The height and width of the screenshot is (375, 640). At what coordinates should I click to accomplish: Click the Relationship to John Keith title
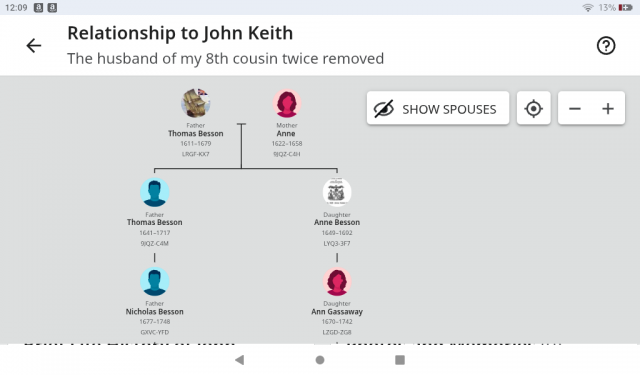[180, 33]
